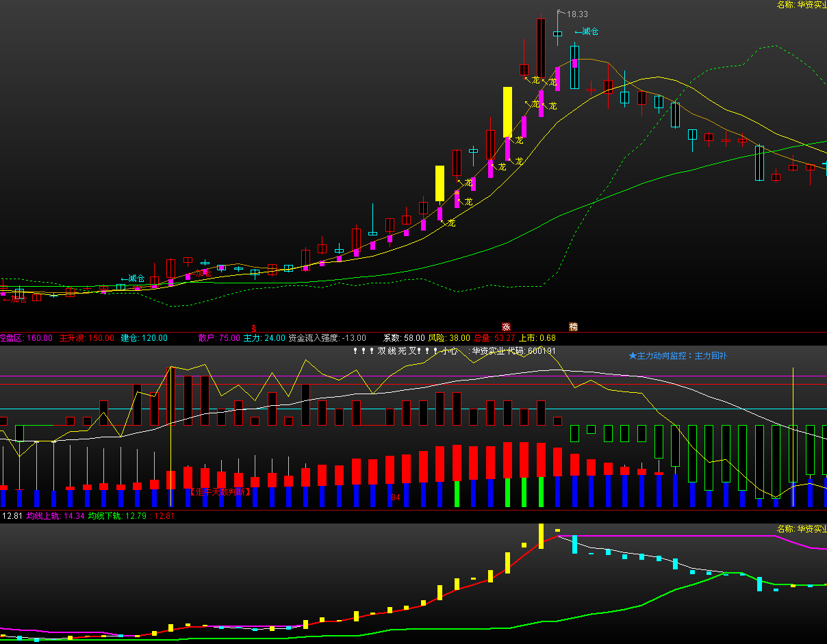
Task: Click the 散户: 75.00 indicator value
Action: (x=219, y=338)
